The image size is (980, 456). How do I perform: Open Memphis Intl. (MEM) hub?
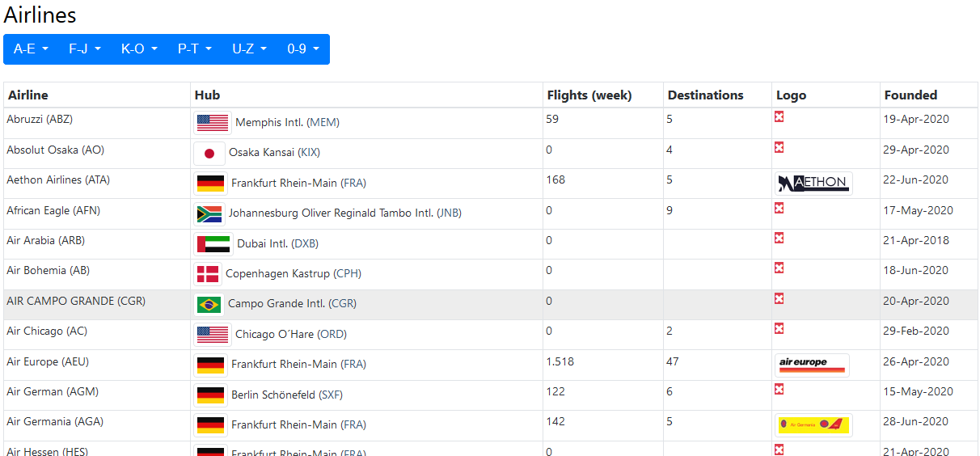coord(287,123)
